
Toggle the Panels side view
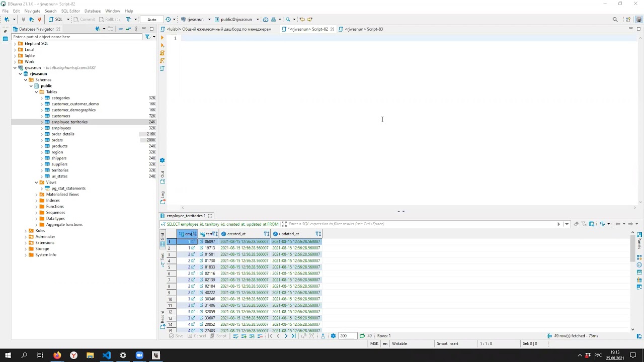tap(639, 240)
